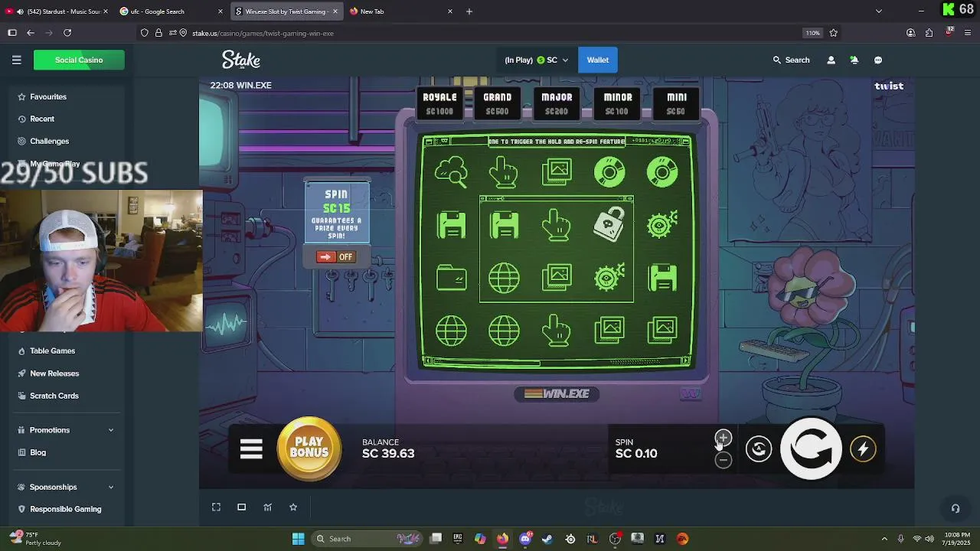Go back in browser
The image size is (980, 551).
(x=31, y=33)
